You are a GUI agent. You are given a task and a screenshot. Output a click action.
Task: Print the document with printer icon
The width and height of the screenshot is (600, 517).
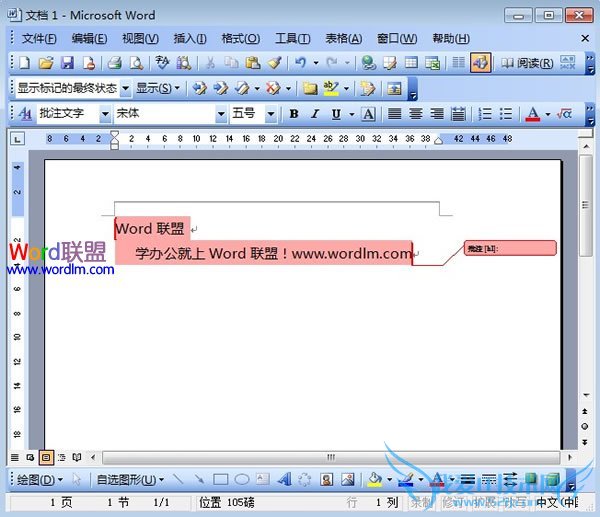coord(114,62)
